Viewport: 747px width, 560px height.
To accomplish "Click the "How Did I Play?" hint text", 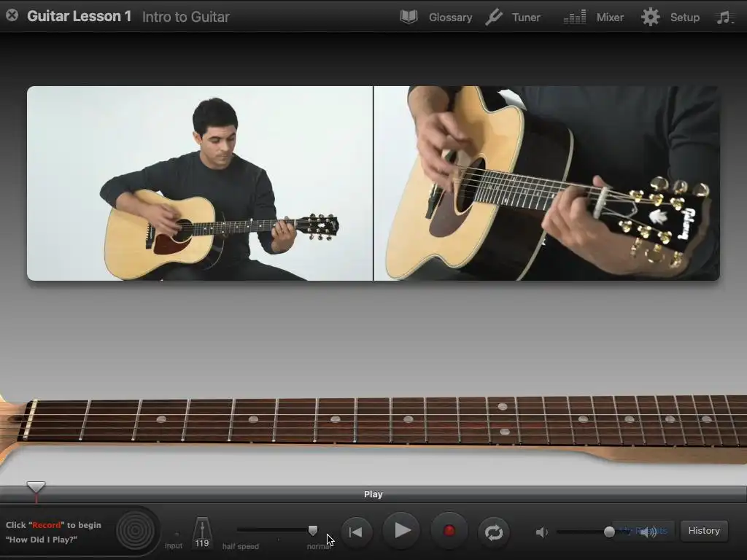I will [42, 540].
